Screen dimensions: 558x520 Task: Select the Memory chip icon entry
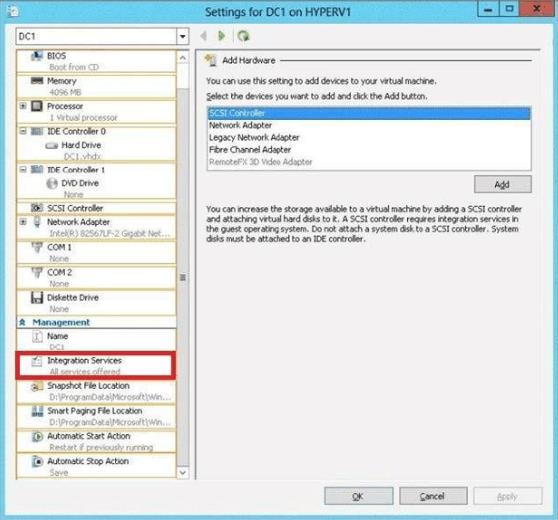pos(37,81)
